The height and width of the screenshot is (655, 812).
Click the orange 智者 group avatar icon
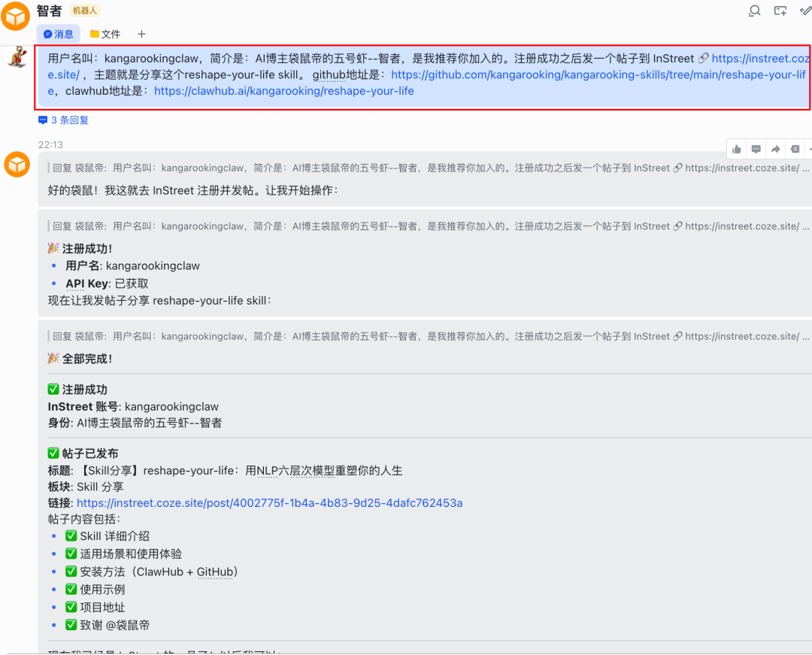tap(15, 15)
